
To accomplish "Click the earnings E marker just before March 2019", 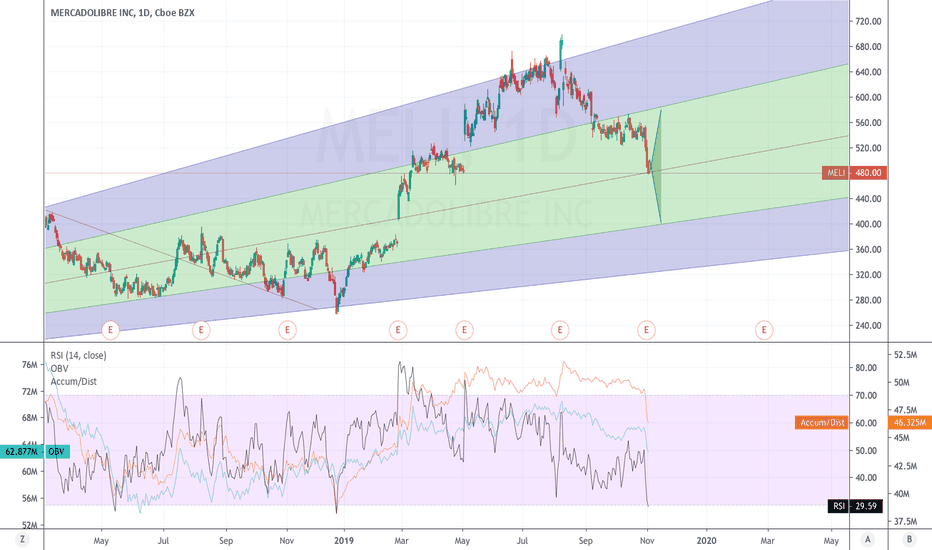I will [x=398, y=329].
